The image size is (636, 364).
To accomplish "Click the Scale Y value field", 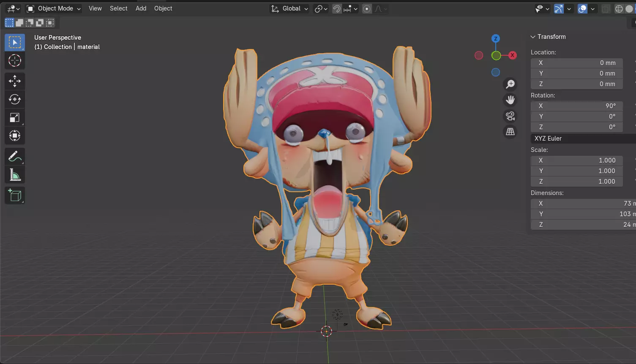I will point(577,171).
